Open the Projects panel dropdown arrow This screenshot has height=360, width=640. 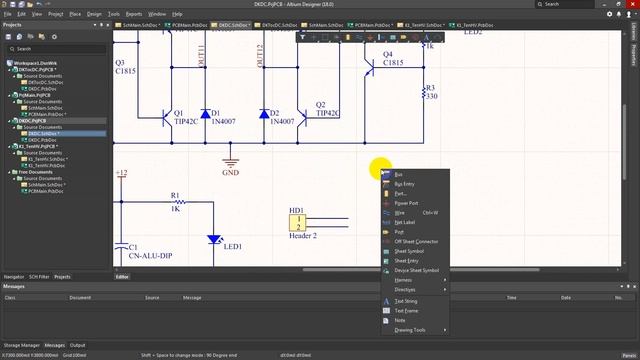coord(95,25)
